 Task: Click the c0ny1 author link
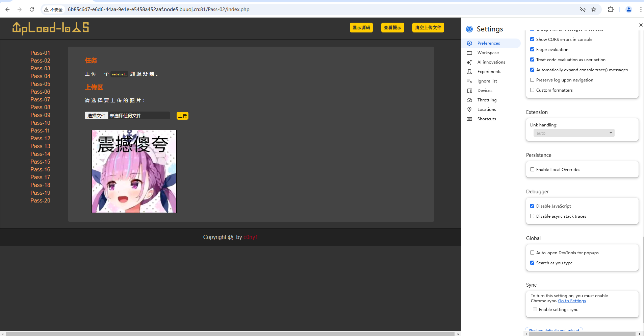(251, 237)
